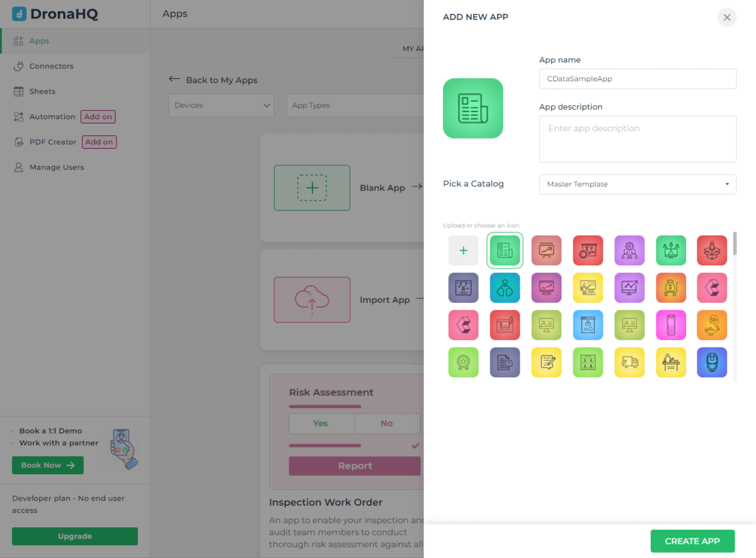
Task: Open Connectors in the sidebar
Action: coord(75,66)
